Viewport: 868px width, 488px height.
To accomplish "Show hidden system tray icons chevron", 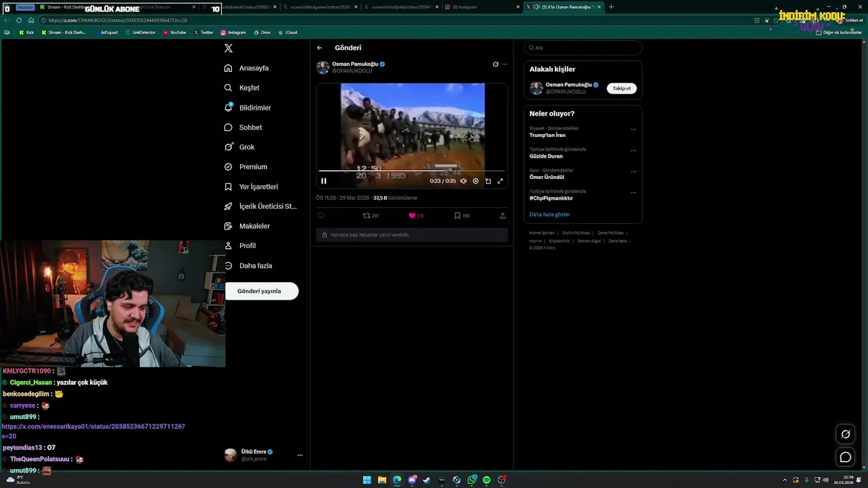I will [x=785, y=480].
